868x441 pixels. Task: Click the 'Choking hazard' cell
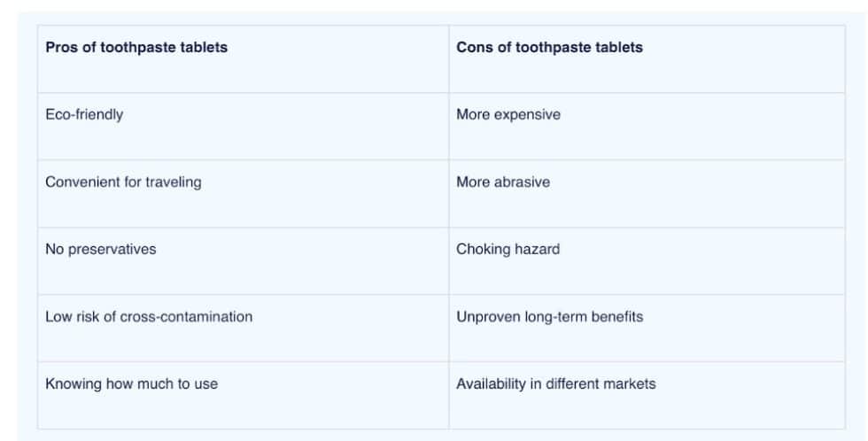508,250
